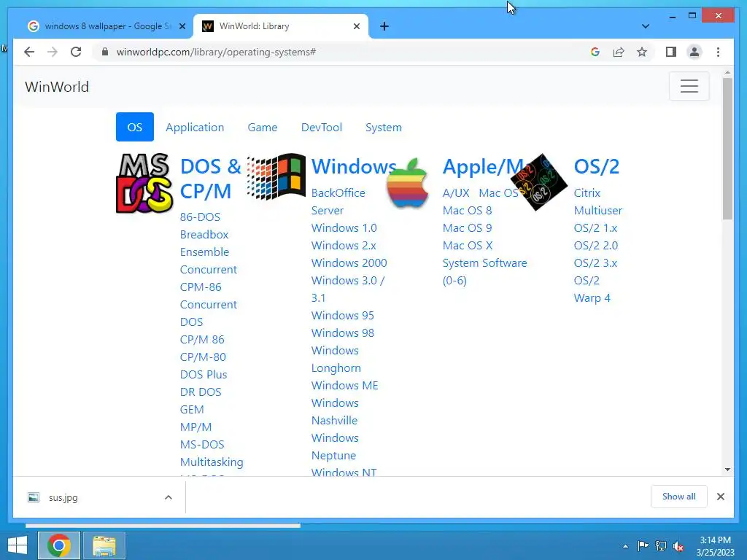Screen dimensions: 747x560
Task: Open the browser side panel
Action: (x=671, y=52)
